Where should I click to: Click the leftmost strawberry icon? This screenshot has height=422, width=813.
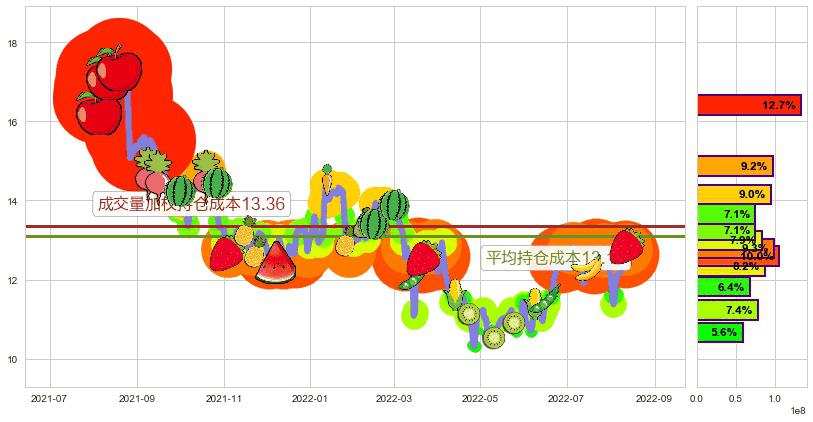[x=226, y=253]
